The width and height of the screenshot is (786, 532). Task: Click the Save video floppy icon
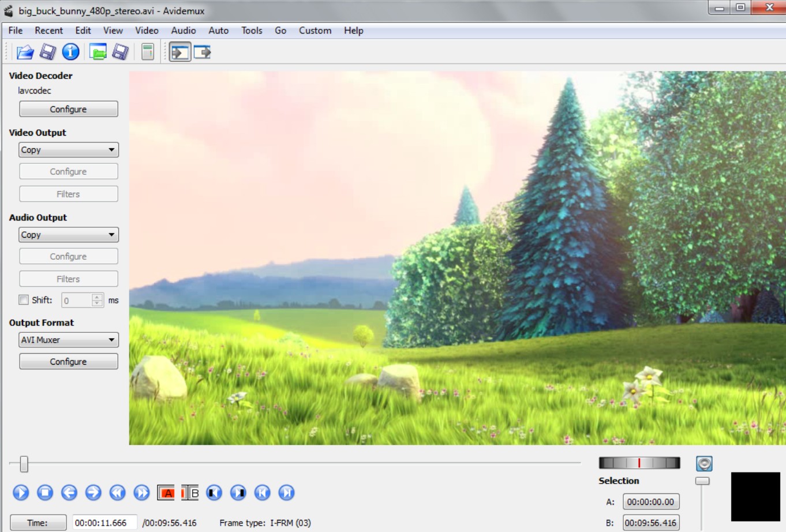(x=47, y=53)
